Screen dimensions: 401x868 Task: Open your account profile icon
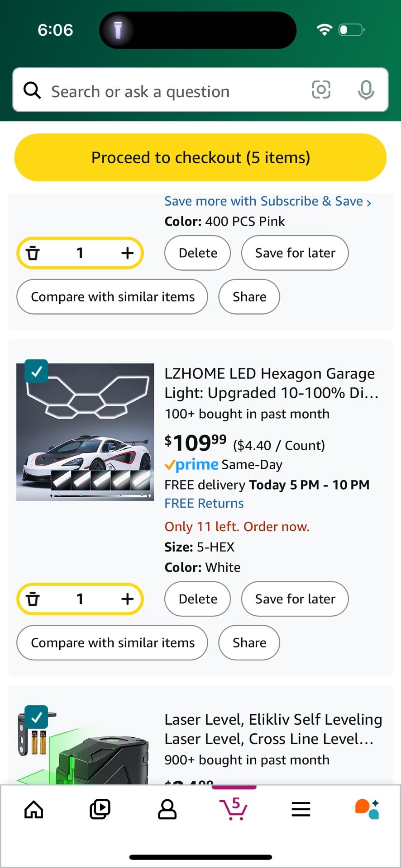pos(167,809)
